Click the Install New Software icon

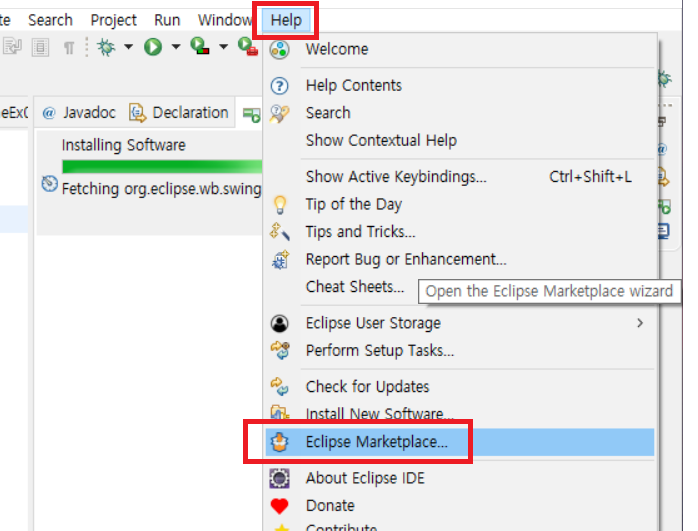(x=280, y=413)
